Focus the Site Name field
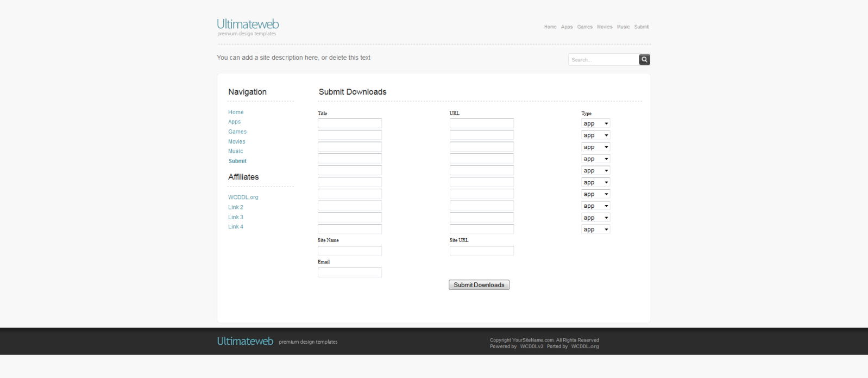 click(349, 251)
